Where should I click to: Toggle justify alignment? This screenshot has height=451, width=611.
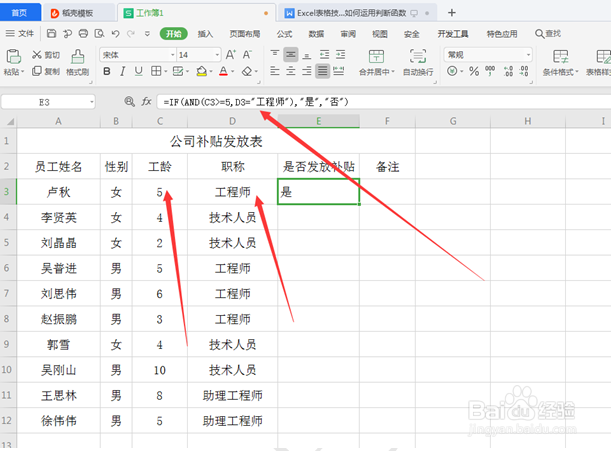[x=323, y=71]
